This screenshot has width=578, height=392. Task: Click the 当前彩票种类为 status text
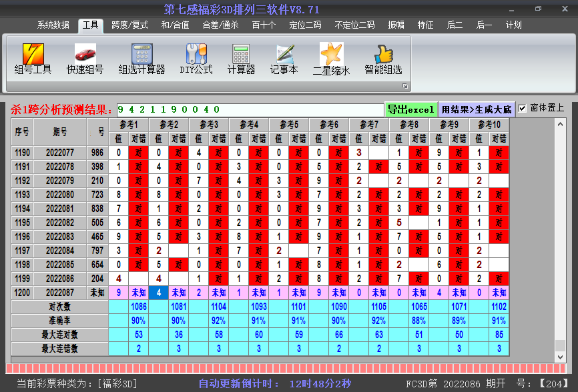(x=77, y=384)
